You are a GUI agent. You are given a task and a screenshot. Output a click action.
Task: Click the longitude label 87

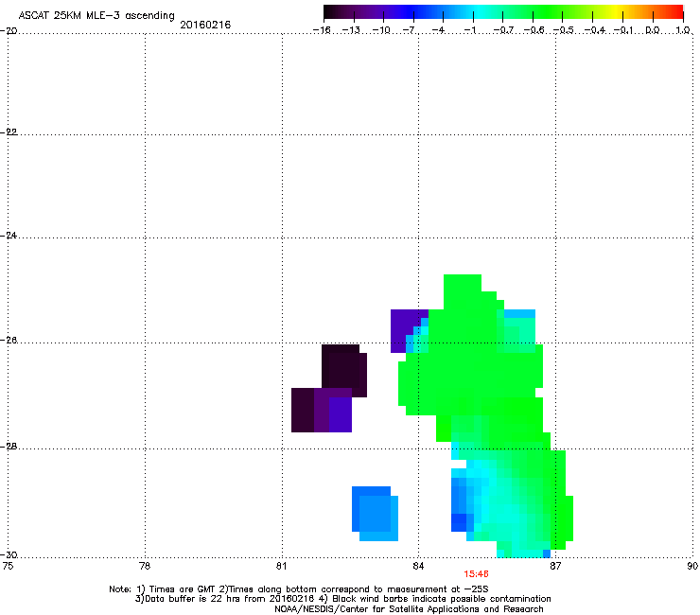click(x=555, y=566)
